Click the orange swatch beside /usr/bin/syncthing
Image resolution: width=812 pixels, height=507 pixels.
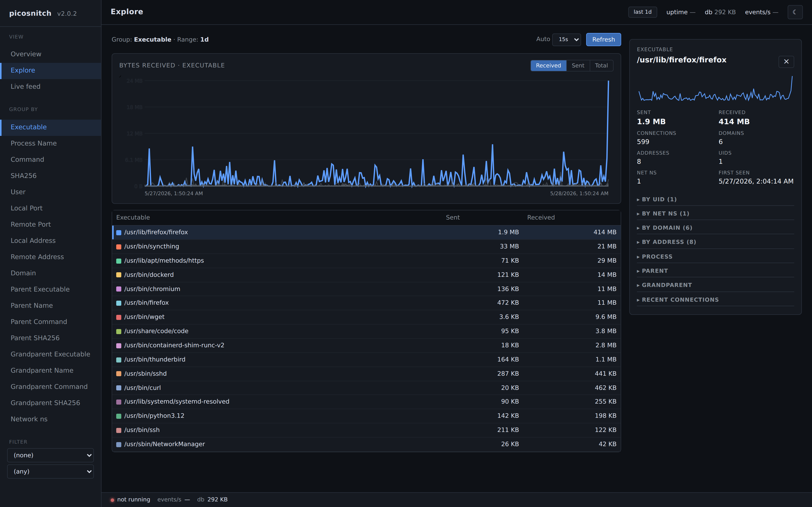(x=119, y=247)
